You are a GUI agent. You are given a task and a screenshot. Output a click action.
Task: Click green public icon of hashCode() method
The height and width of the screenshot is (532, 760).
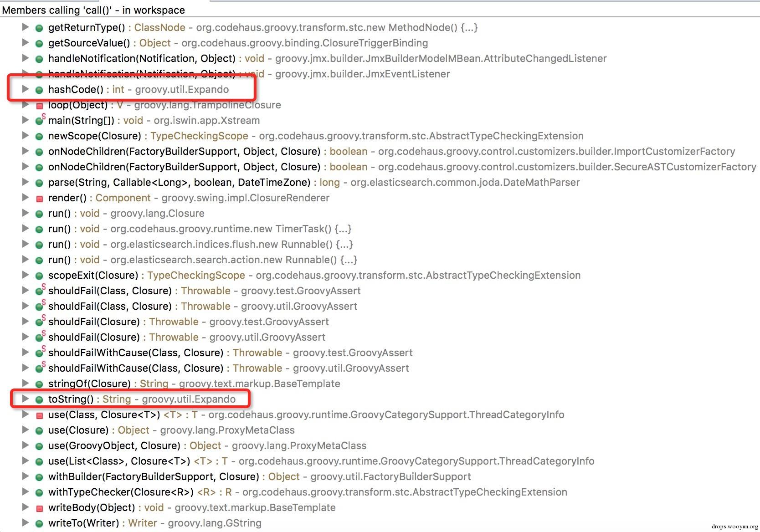pyautogui.click(x=39, y=90)
